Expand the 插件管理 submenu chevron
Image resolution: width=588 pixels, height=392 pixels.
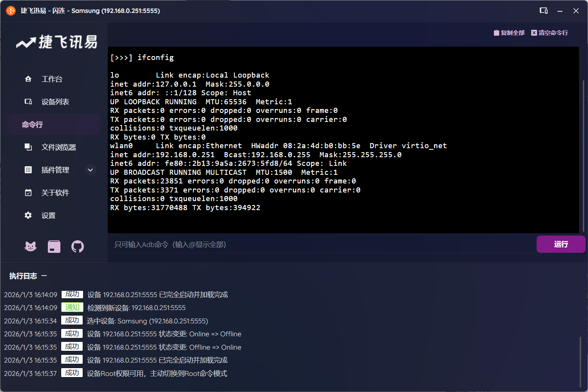tap(90, 170)
